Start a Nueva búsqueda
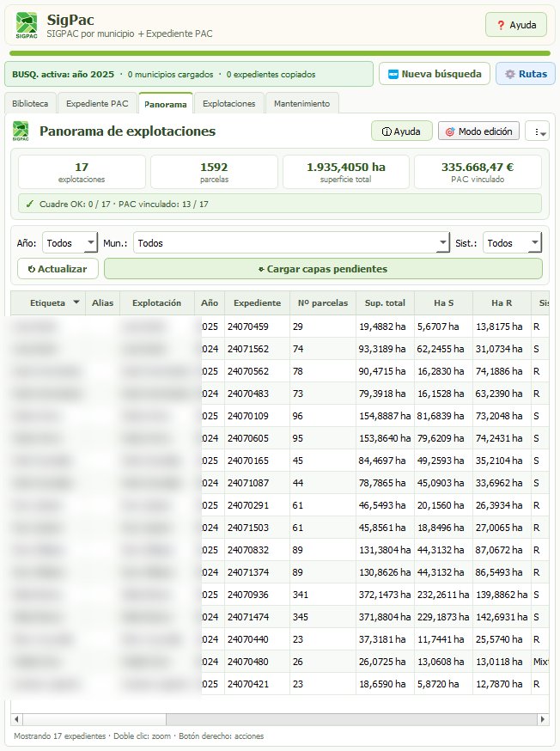 point(435,74)
